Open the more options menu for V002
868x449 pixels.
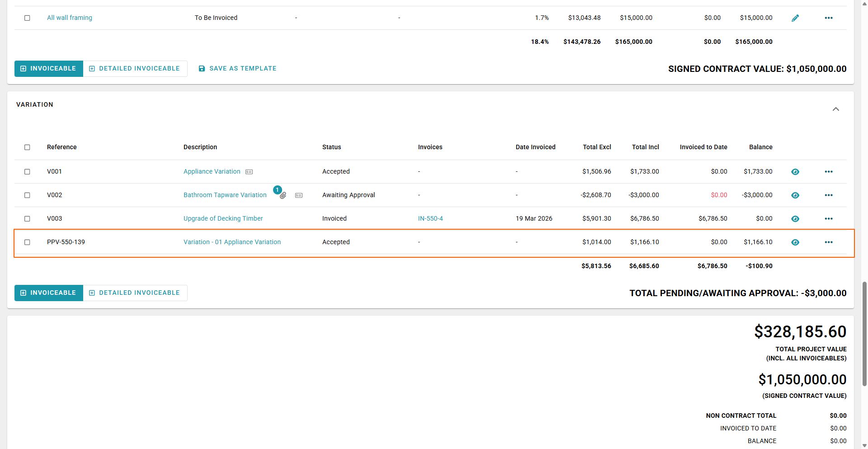828,195
